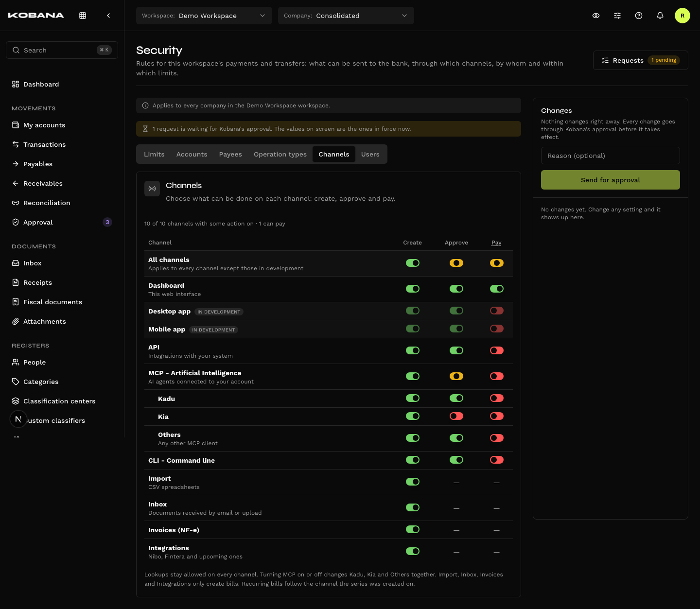Open the Workspace dropdown
The width and height of the screenshot is (700, 609).
coord(204,16)
